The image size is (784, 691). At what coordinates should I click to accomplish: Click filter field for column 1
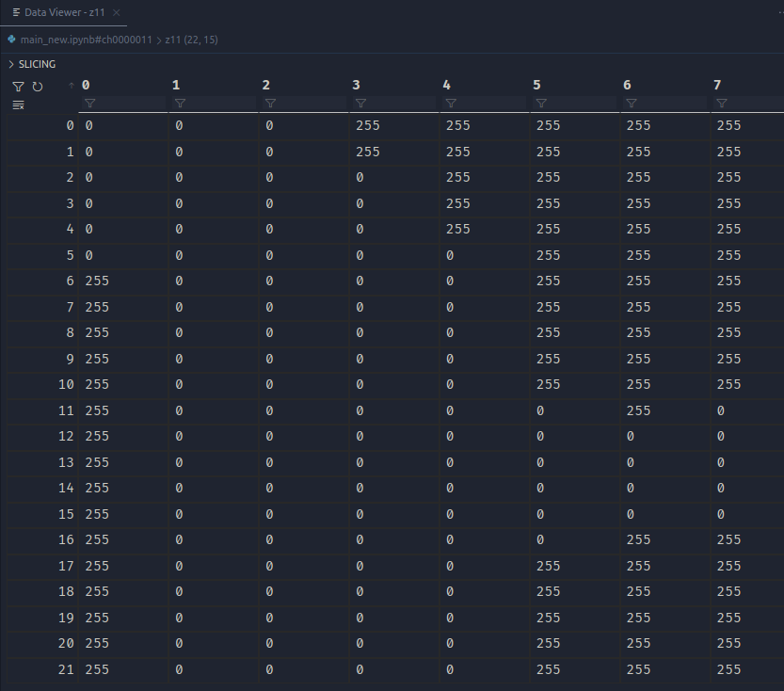click(214, 103)
